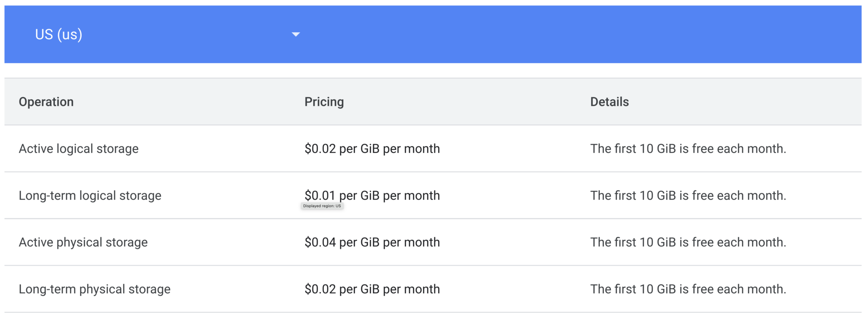Click free tier note on Long-term physical row
The width and height of the screenshot is (868, 320).
click(x=688, y=289)
